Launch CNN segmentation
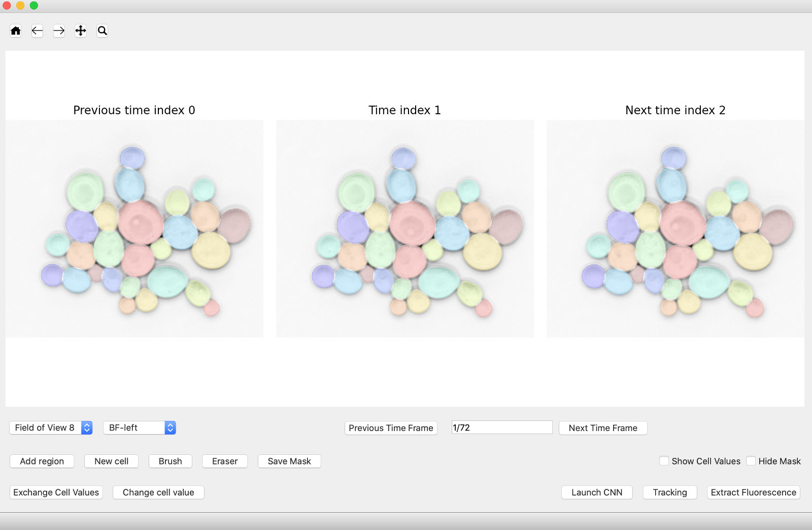 coord(597,492)
